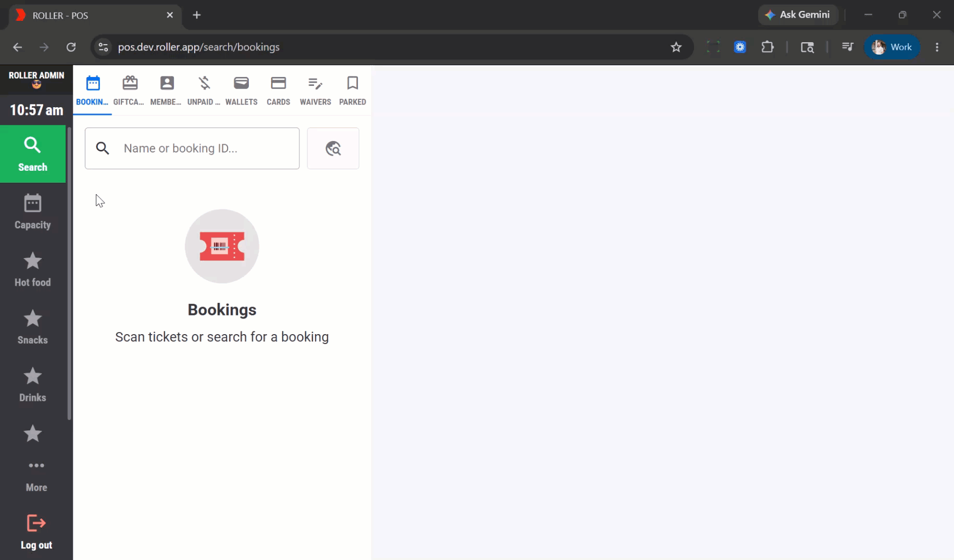This screenshot has width=954, height=560.
Task: Open a new browser tab
Action: coord(196,15)
